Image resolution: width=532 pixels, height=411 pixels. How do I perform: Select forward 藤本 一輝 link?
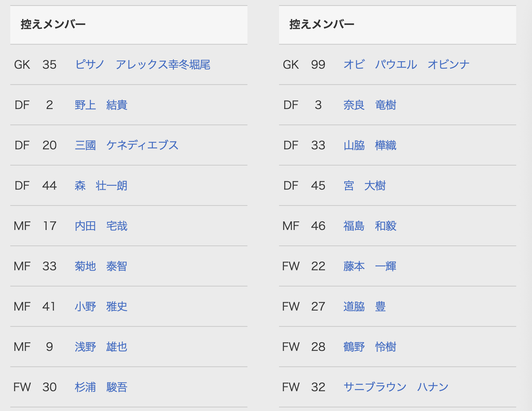pos(370,266)
